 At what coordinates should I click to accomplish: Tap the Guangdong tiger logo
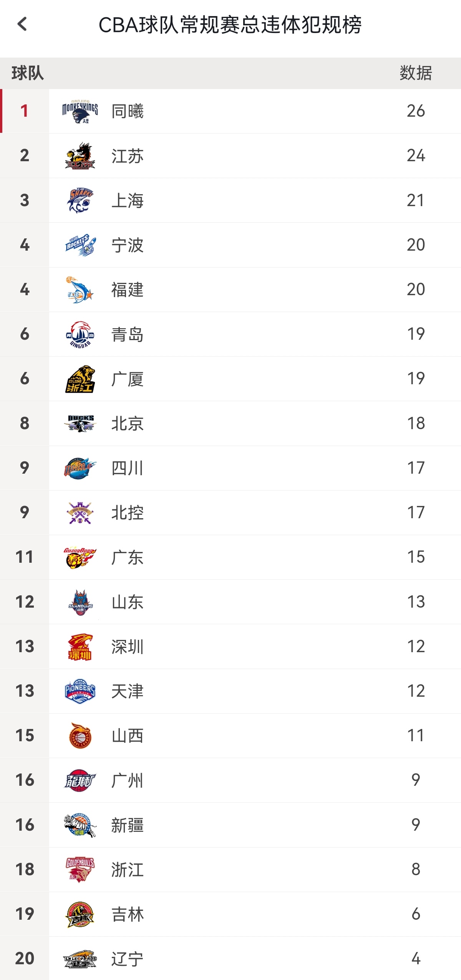point(80,557)
